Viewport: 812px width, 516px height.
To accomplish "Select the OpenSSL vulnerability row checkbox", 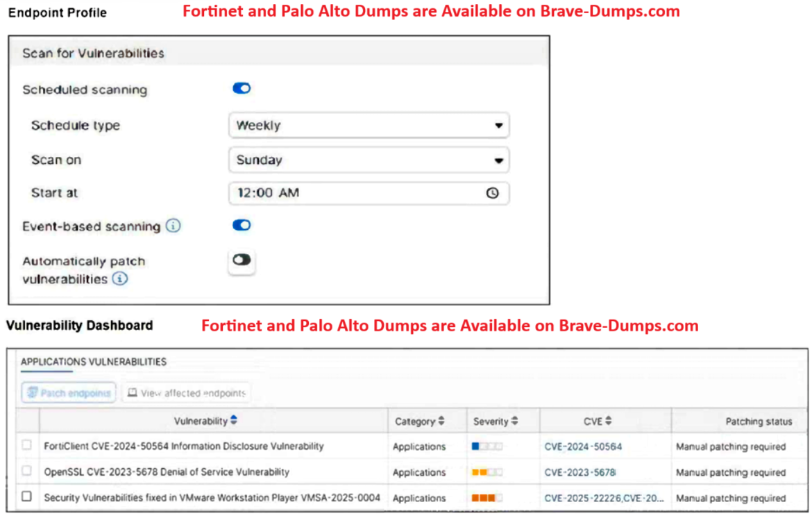I will [27, 472].
